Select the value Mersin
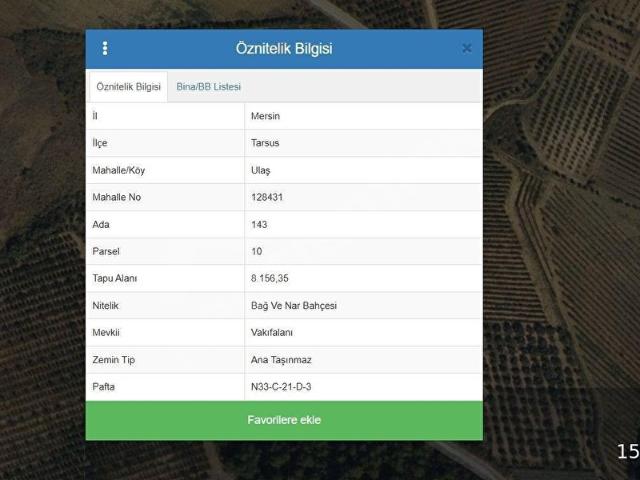 (x=265, y=116)
